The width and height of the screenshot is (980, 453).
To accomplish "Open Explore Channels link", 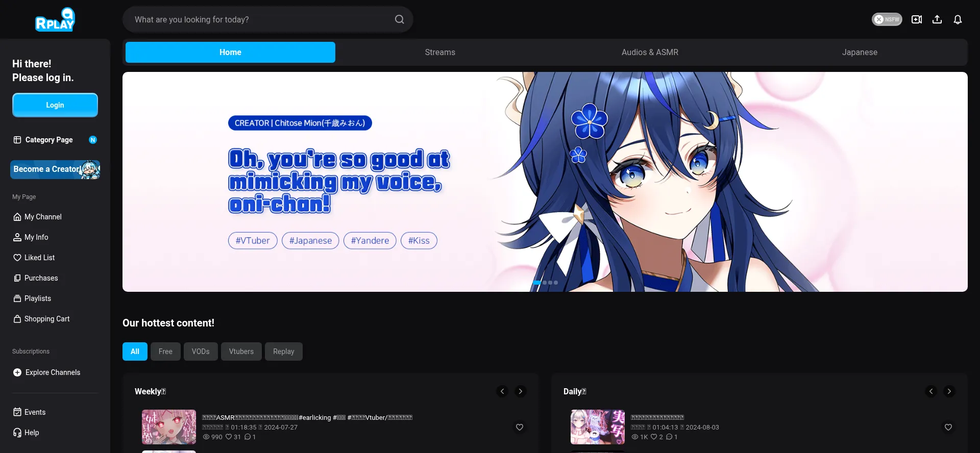I will [53, 372].
